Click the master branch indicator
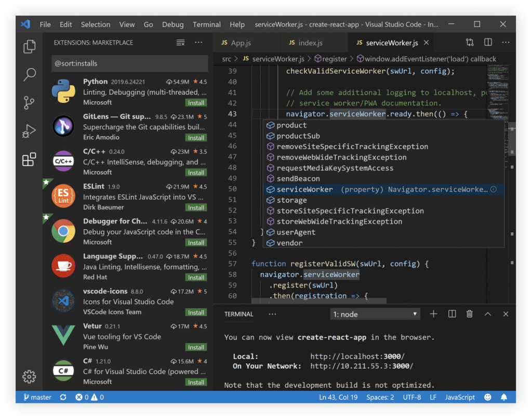The image size is (532, 419). pyautogui.click(x=37, y=397)
